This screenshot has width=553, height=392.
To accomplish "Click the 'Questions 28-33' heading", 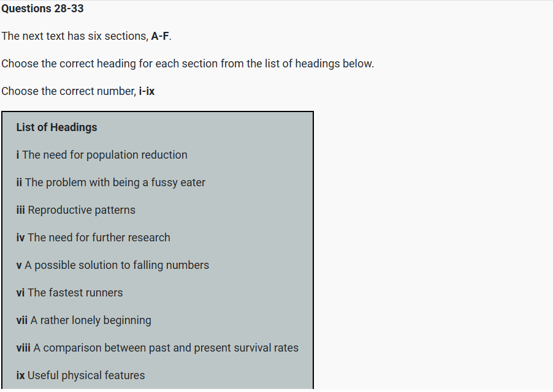I will [43, 9].
